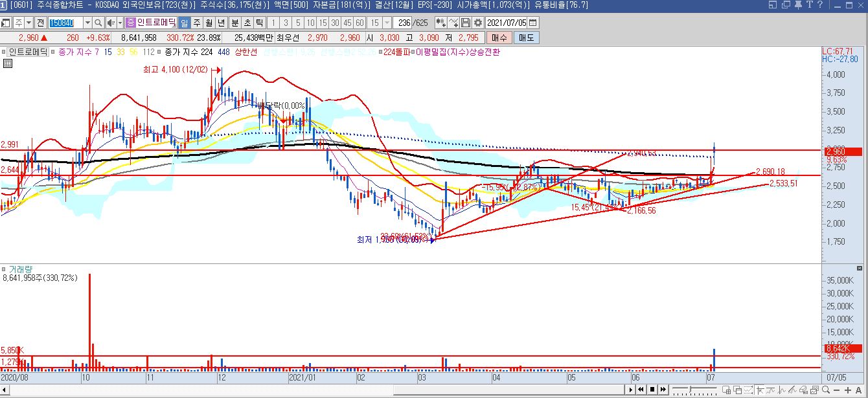Click the trend line drawing icon
Screen dimensions: 868x398
[x=771, y=390]
